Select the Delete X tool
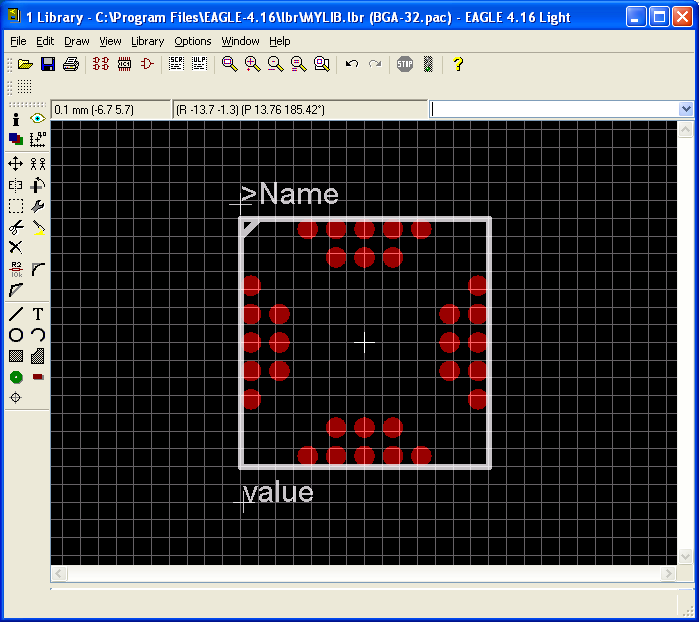The image size is (699, 622). 16,247
